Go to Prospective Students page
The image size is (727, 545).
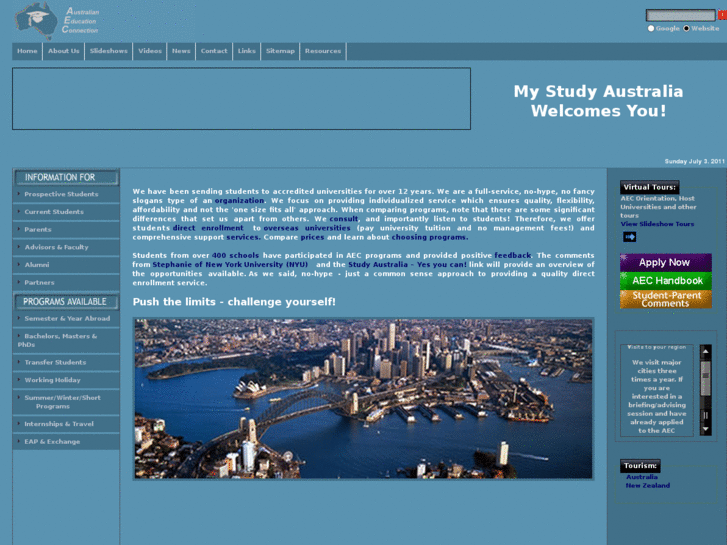(x=66, y=194)
